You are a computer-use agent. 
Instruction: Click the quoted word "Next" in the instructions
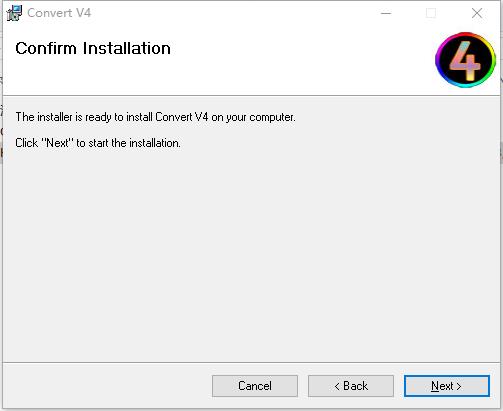click(x=57, y=143)
